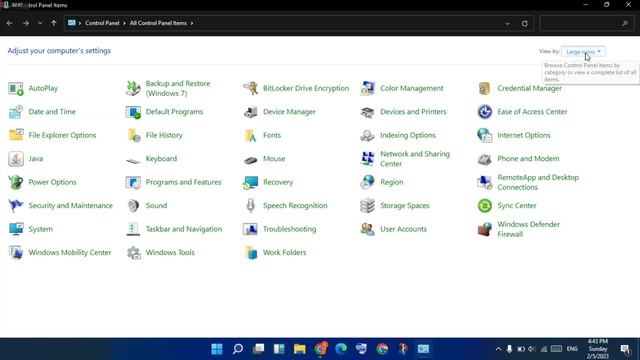Click the Fonts icon
The image size is (640, 360).
point(251,135)
